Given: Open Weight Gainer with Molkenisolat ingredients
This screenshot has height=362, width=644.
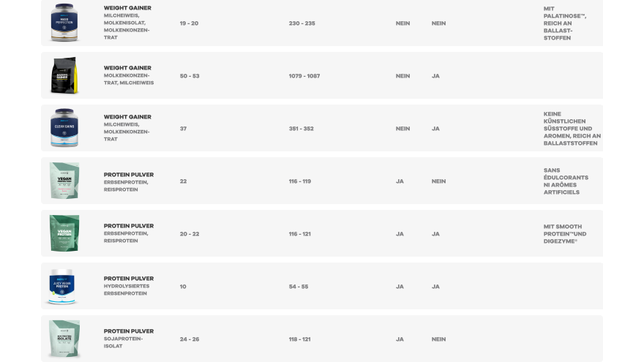Looking at the screenshot, I should click(127, 8).
